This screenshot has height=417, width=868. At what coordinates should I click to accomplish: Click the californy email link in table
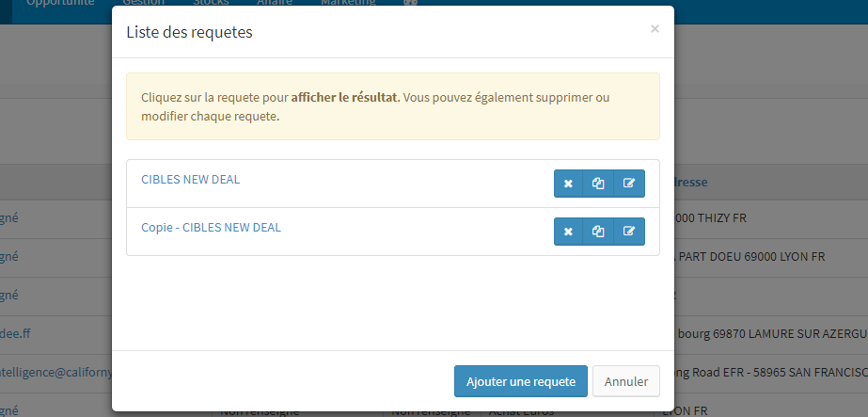pos(55,373)
